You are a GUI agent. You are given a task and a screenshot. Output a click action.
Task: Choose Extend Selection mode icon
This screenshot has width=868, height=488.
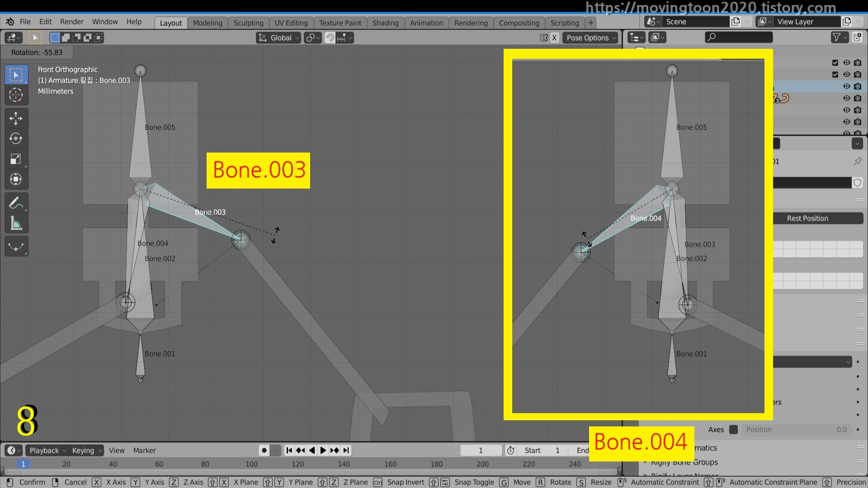66,38
